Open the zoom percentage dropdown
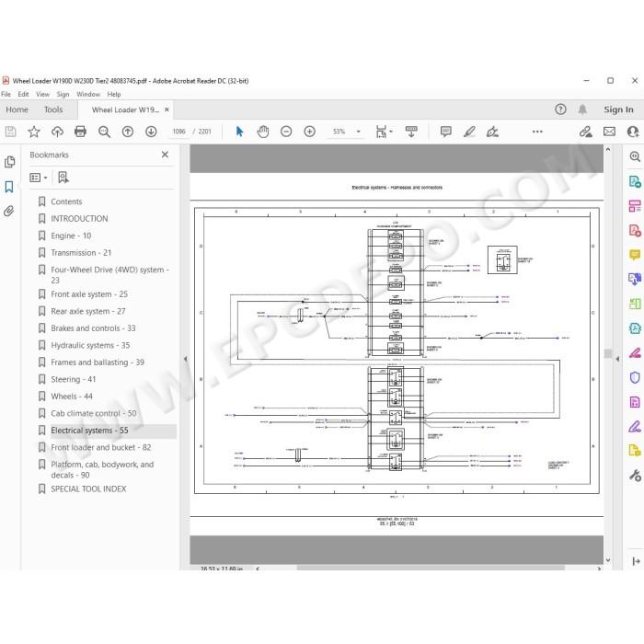Viewport: 644px width, 644px height. click(x=359, y=132)
